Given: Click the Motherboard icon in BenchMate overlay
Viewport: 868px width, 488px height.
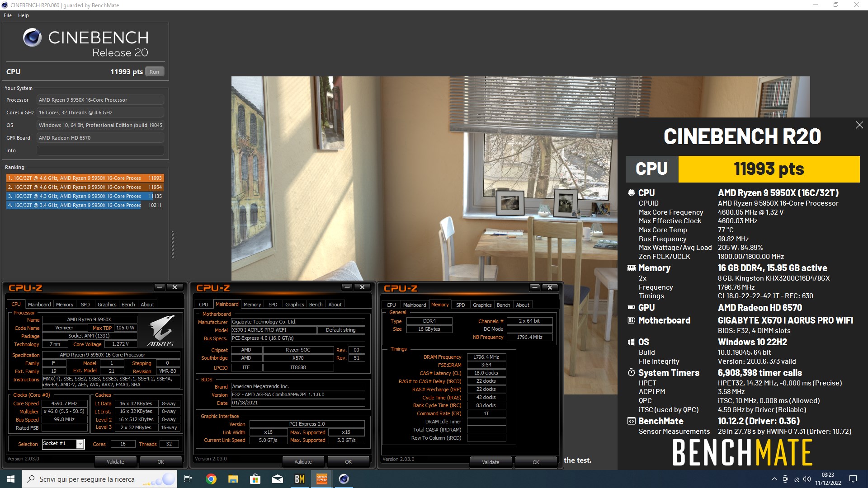Looking at the screenshot, I should pos(631,320).
